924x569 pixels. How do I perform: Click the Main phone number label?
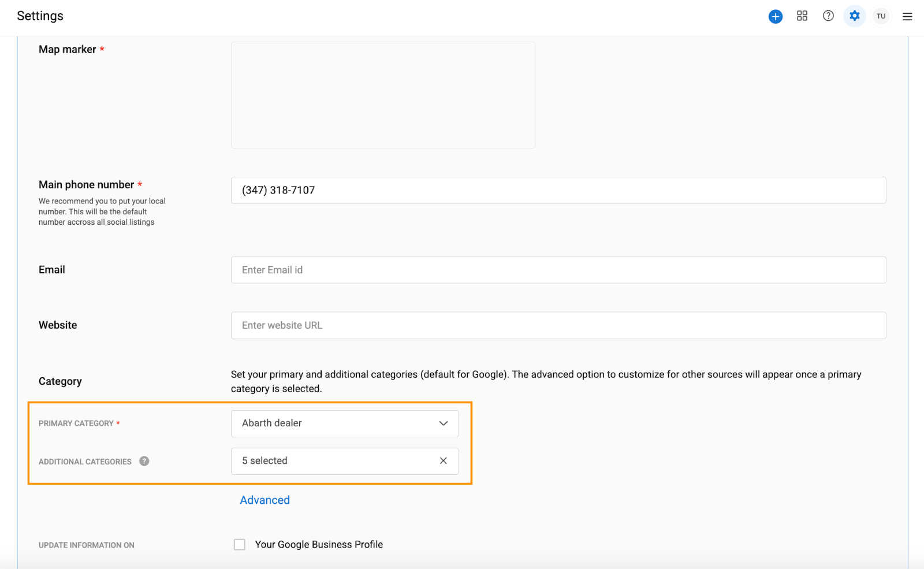pyautogui.click(x=86, y=185)
